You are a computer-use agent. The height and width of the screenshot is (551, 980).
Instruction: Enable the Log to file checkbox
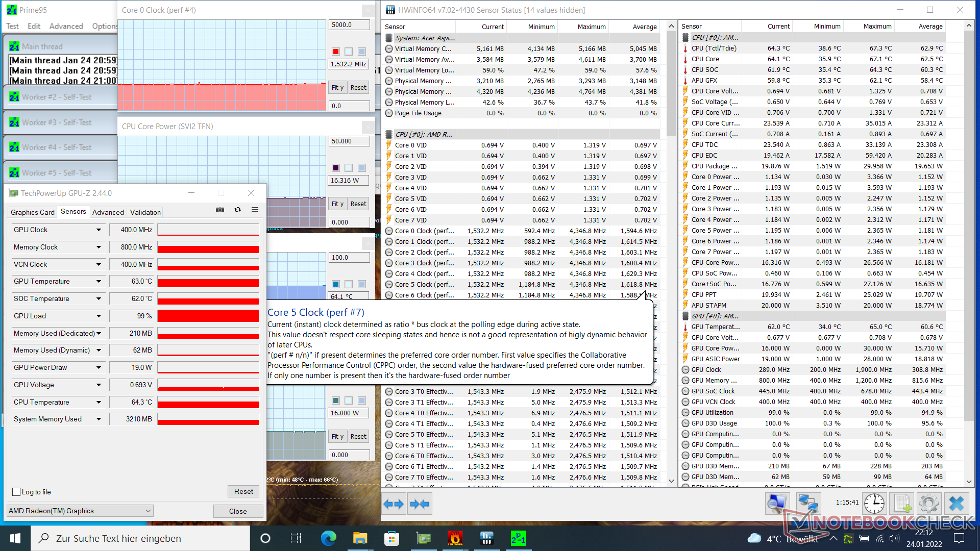(x=16, y=492)
